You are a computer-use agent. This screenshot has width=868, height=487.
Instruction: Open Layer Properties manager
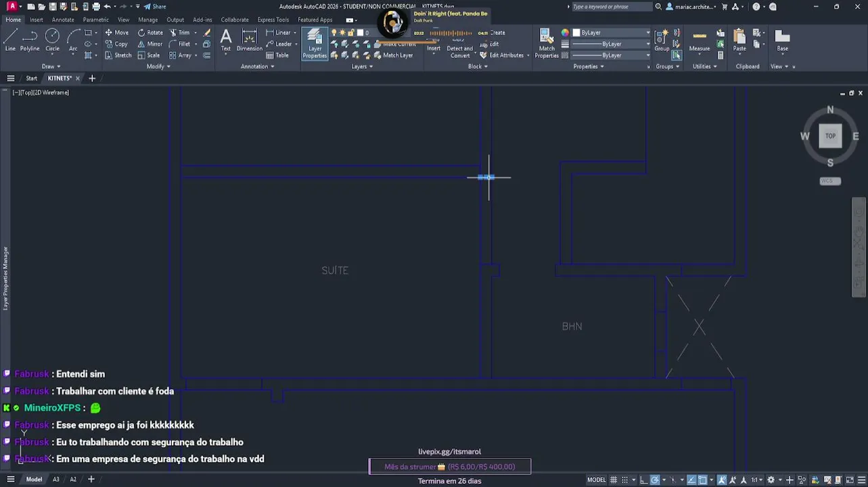coord(315,44)
